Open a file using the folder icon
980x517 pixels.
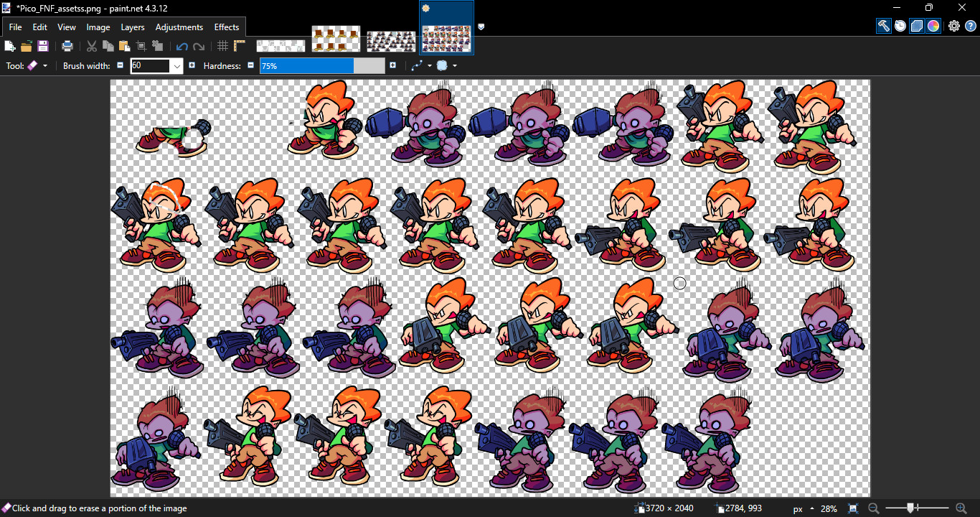click(x=27, y=46)
